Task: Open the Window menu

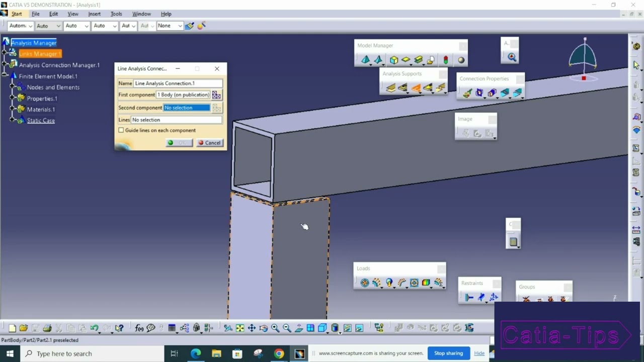Action: pyautogui.click(x=141, y=14)
